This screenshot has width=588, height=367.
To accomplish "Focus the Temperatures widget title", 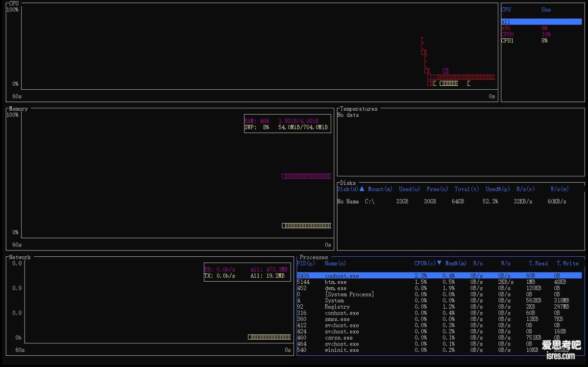I will [359, 109].
